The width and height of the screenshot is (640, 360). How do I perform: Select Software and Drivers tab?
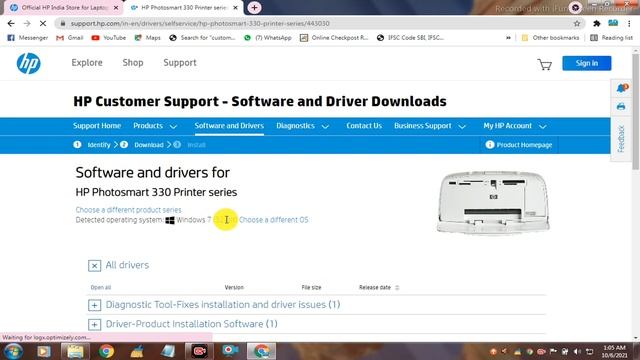(229, 126)
